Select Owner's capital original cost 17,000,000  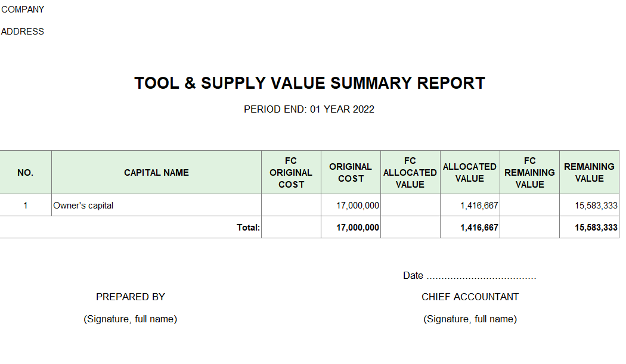click(x=357, y=206)
